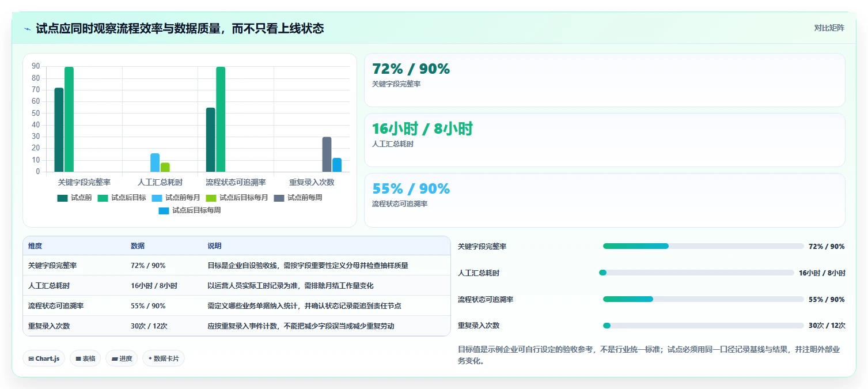
Task: Click the 人工汇总耗时 progress bar
Action: coord(696,273)
